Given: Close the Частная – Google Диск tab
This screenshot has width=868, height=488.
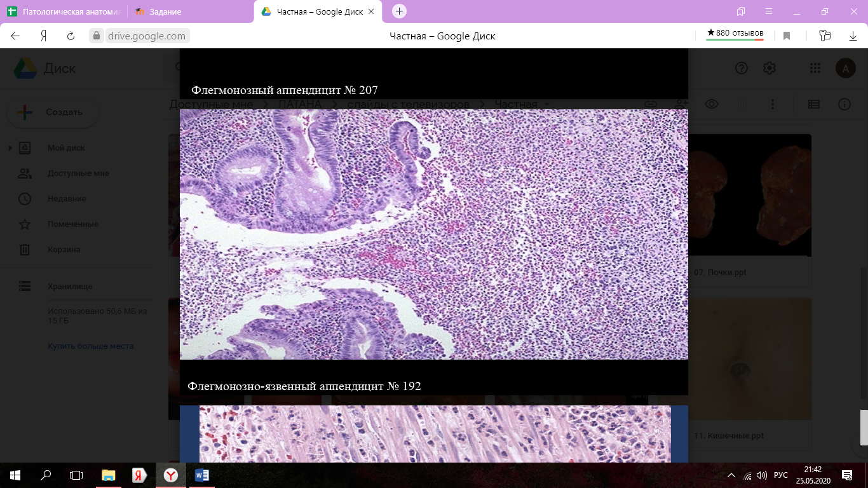Looking at the screenshot, I should (370, 11).
